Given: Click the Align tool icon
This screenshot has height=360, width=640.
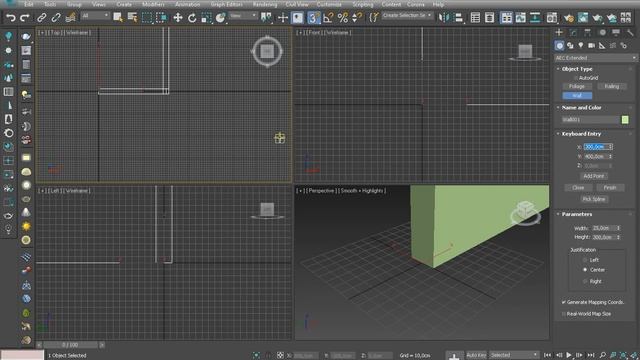Looking at the screenshot, I should tap(458, 17).
